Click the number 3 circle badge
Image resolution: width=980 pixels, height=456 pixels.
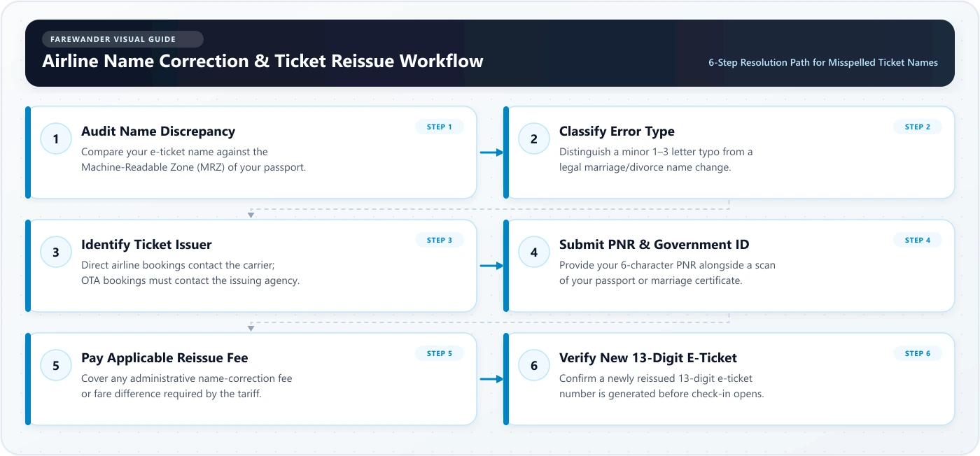click(x=56, y=252)
